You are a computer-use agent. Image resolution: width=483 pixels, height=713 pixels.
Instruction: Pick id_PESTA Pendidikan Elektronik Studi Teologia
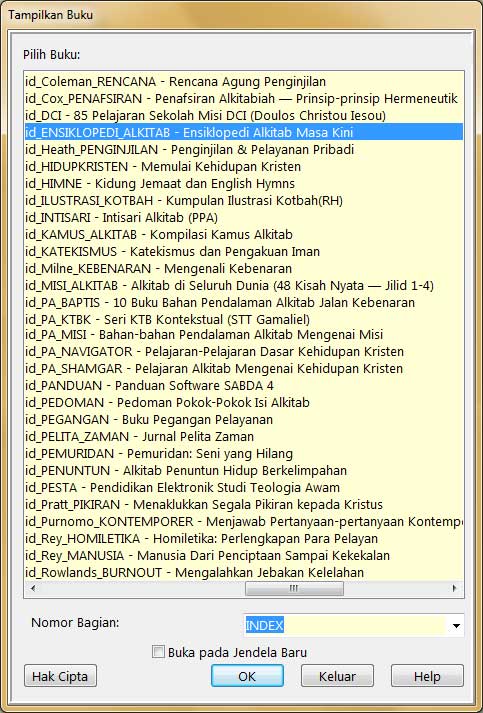244,487
